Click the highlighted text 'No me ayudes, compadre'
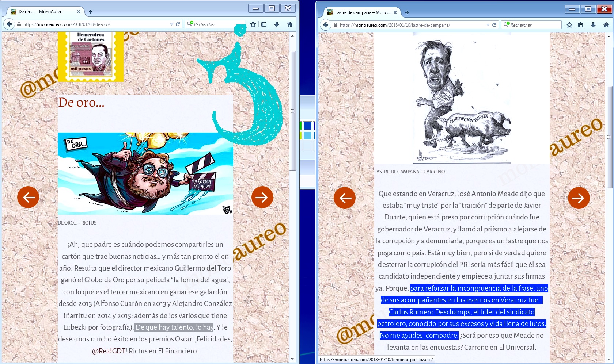Viewport: 614px width, 364px height. [x=419, y=335]
